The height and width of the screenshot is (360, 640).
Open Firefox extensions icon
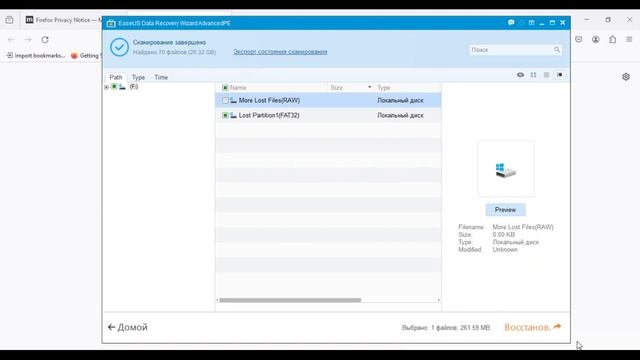point(613,40)
